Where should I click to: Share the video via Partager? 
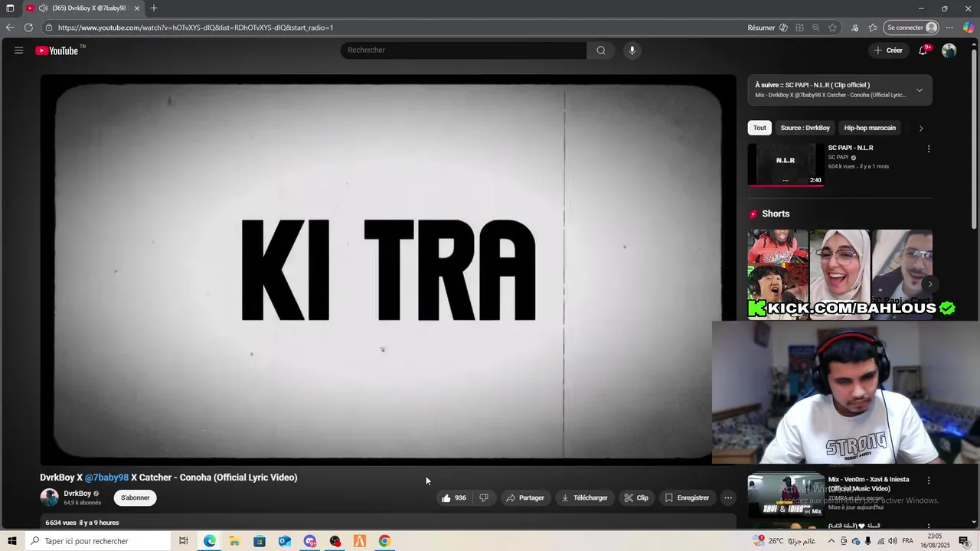coord(525,498)
